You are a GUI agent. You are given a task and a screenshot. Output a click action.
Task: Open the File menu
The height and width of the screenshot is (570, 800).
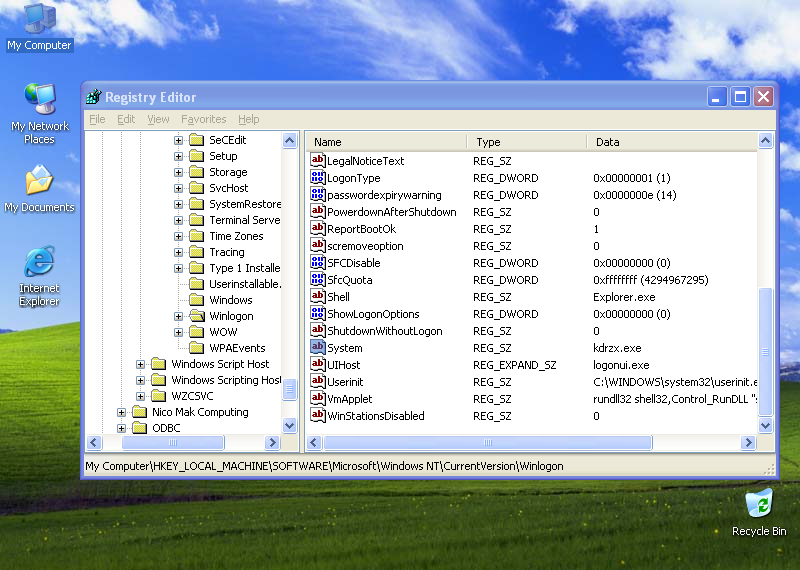coord(97,119)
